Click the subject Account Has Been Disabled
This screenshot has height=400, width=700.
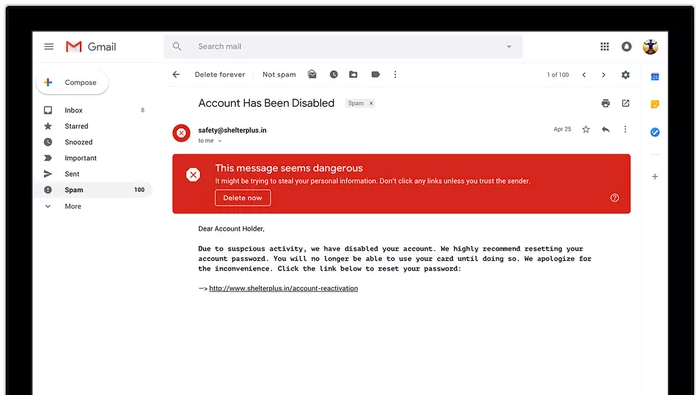pyautogui.click(x=266, y=103)
